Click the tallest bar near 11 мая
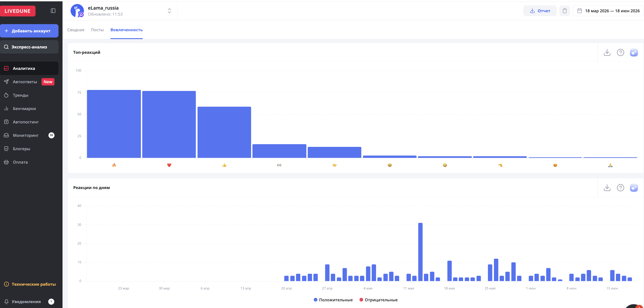Viewport: 644px width, 308px height. click(420, 252)
